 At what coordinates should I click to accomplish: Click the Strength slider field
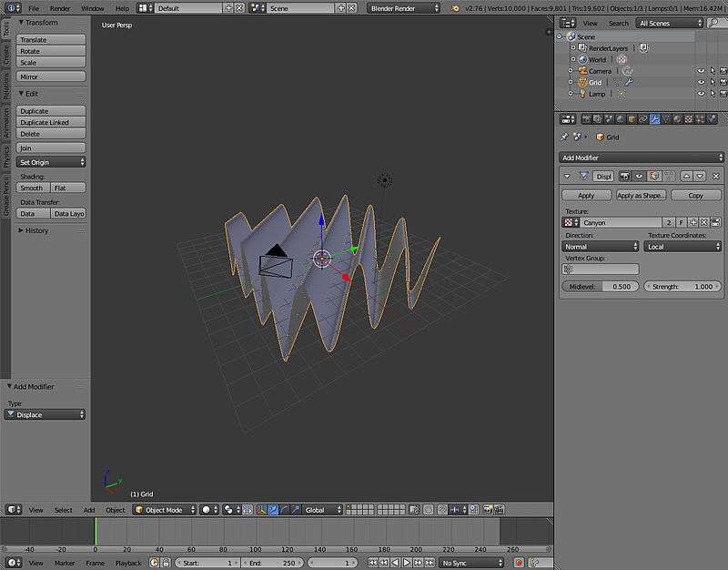[682, 286]
